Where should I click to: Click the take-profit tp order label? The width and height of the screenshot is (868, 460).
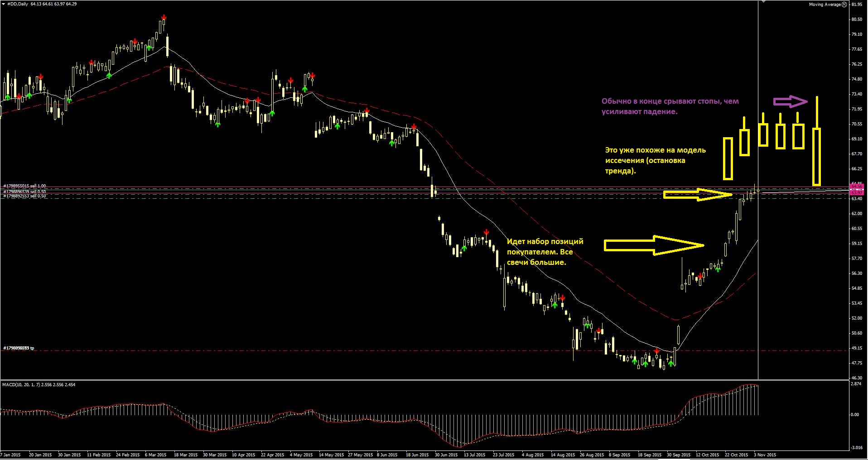tap(19, 348)
